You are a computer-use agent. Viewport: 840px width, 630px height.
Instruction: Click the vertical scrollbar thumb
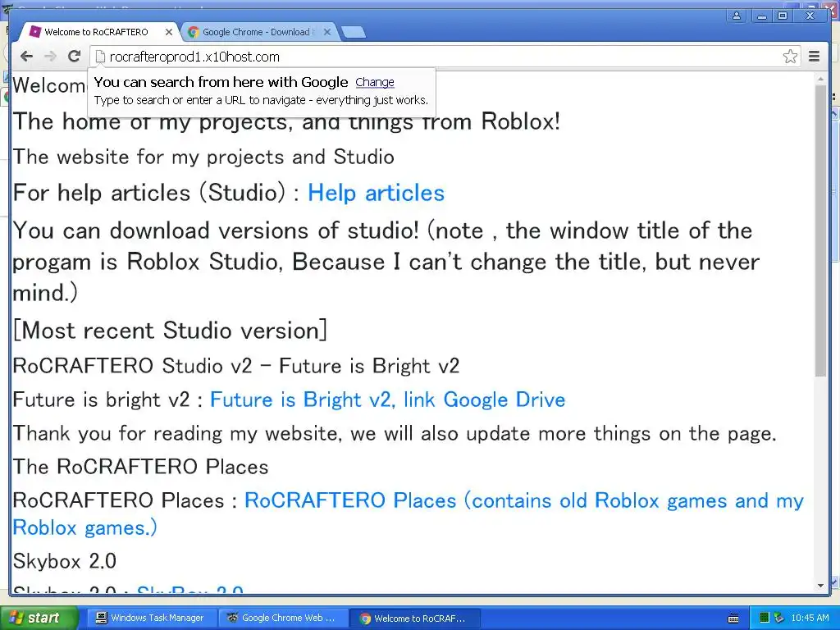(x=820, y=231)
